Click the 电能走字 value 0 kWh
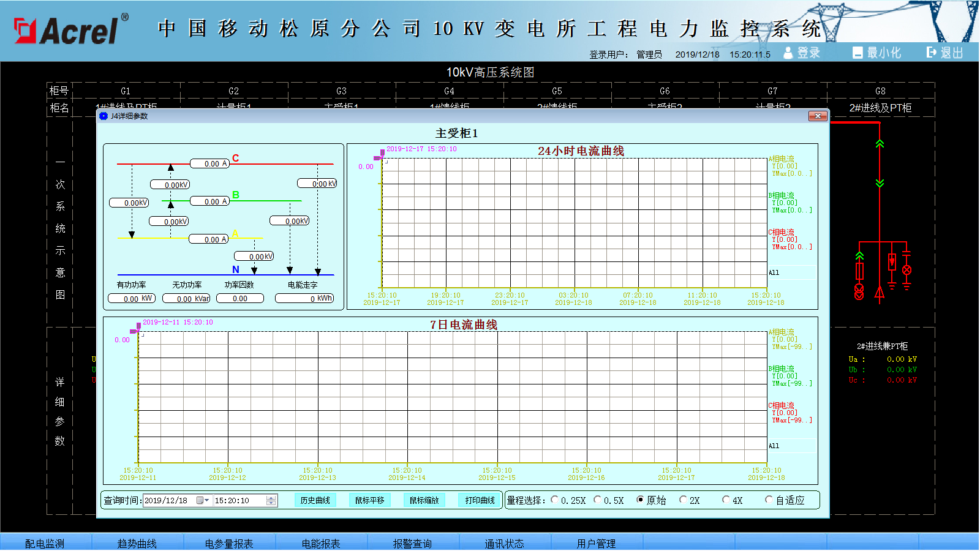Screen dimensions: 980x551 [304, 298]
